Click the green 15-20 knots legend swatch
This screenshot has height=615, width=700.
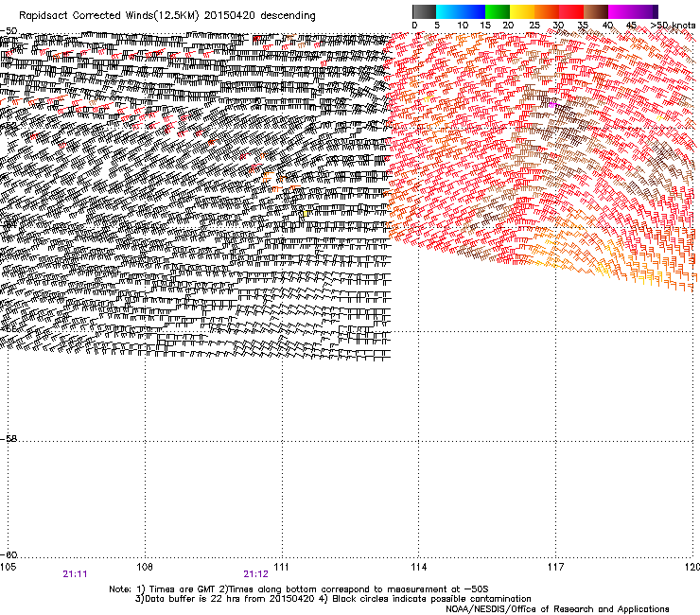point(498,11)
